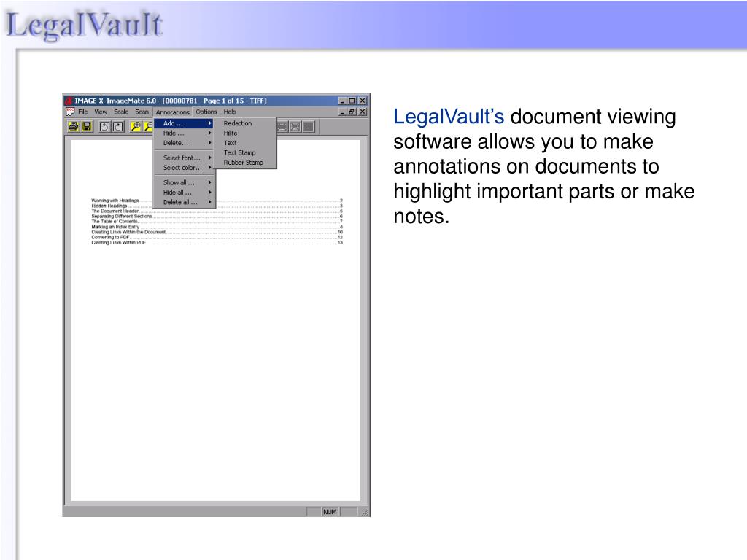
Task: Click the 'Marking an Index Entry' line
Action: pyautogui.click(x=217, y=227)
